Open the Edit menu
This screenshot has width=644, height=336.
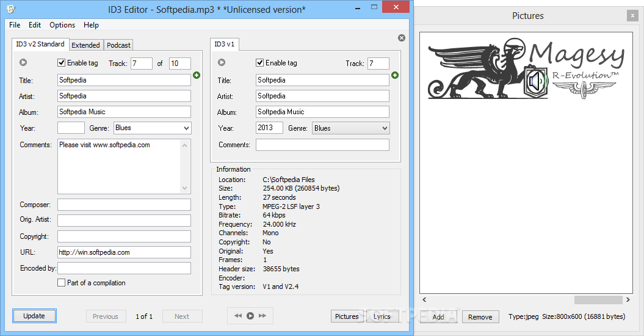click(35, 24)
